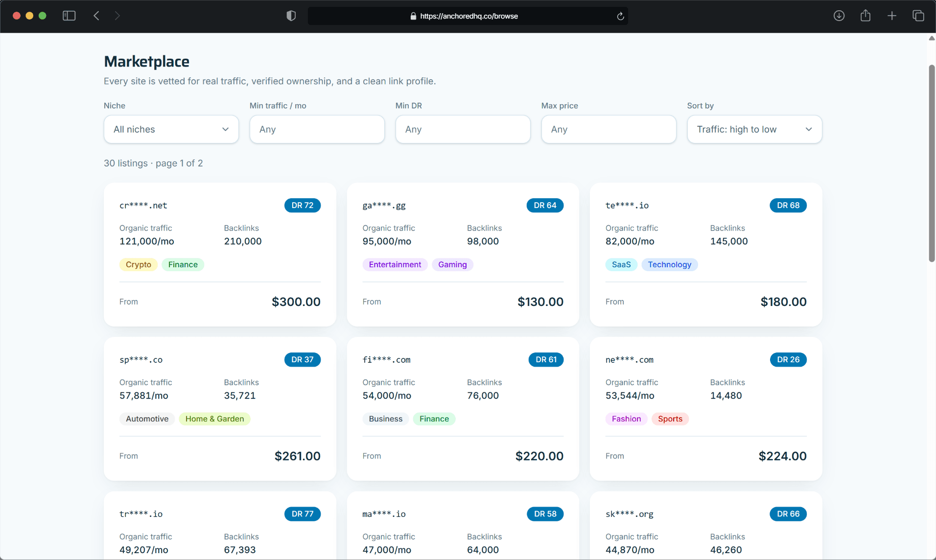Click the Finance tag on fi****.com
Screen dimensions: 936x560
point(434,419)
